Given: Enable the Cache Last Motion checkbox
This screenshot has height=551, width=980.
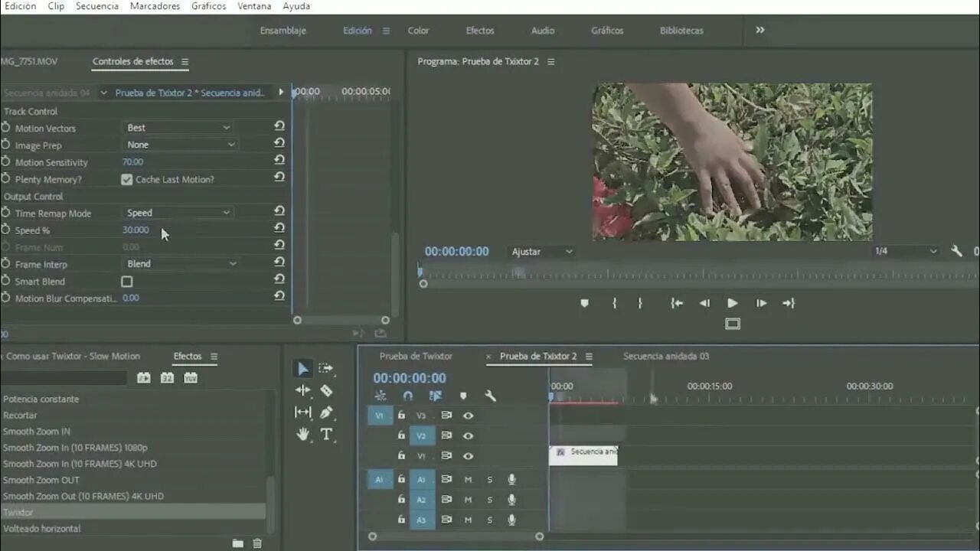Looking at the screenshot, I should click(127, 179).
